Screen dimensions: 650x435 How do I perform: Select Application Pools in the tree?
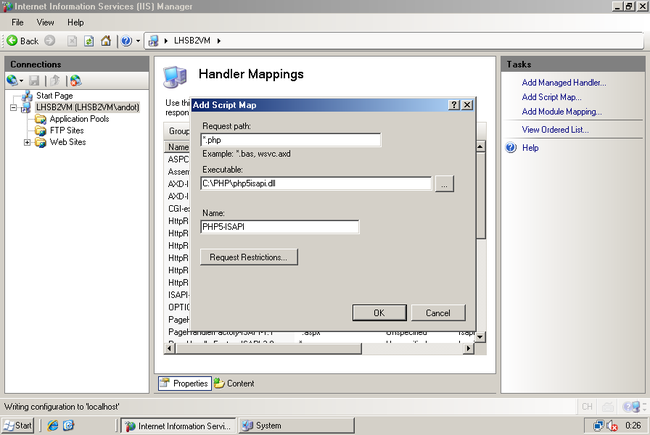pos(79,119)
